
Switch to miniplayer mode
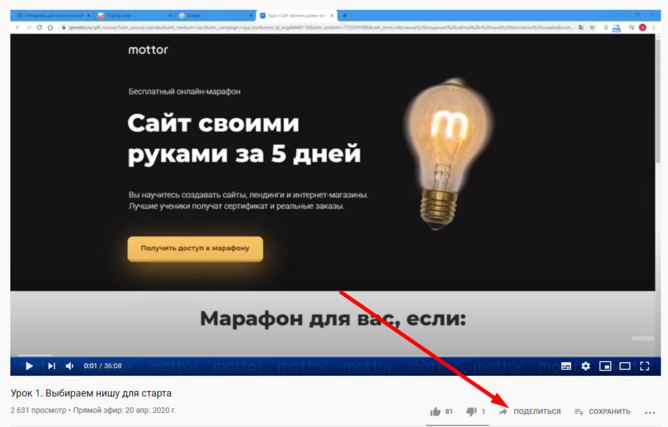pyautogui.click(x=605, y=366)
